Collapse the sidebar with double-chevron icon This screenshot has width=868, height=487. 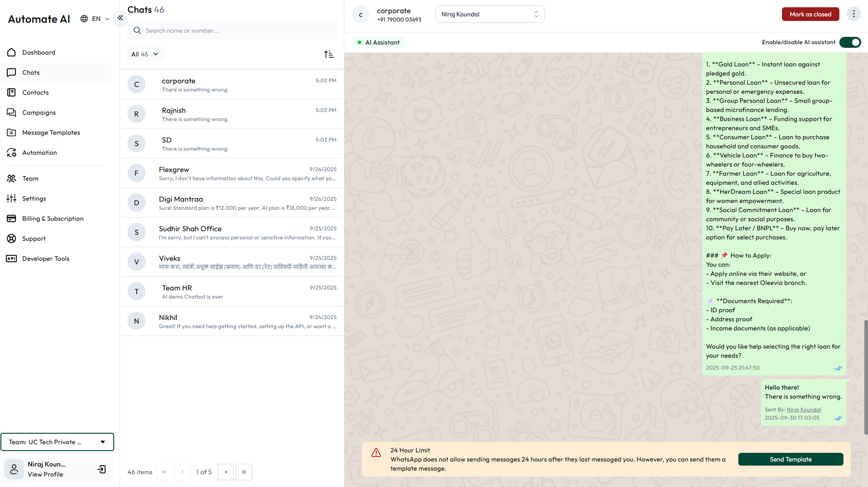pos(120,18)
